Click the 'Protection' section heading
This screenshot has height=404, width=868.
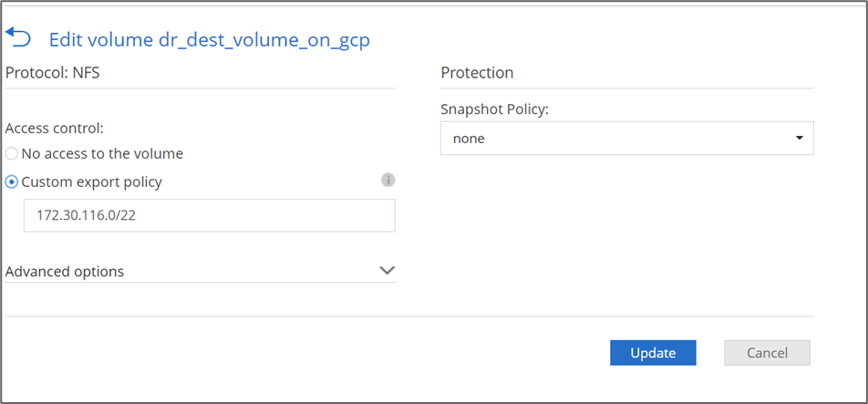(477, 73)
